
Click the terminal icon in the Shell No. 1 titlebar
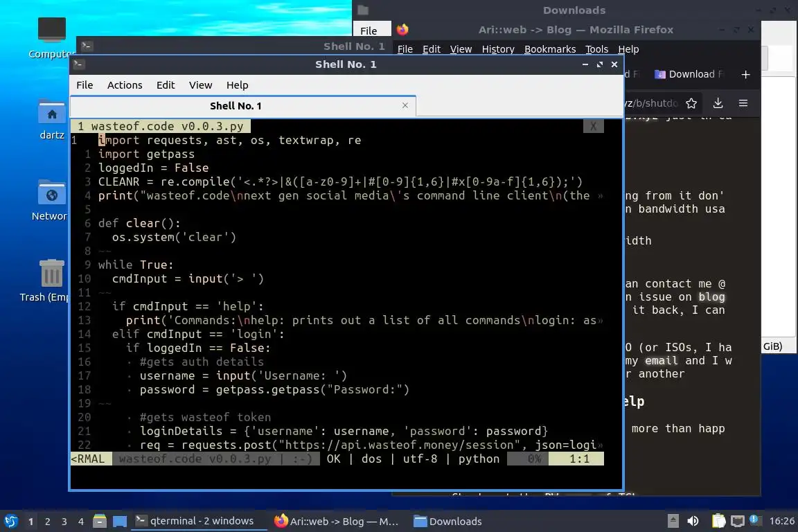pyautogui.click(x=78, y=64)
